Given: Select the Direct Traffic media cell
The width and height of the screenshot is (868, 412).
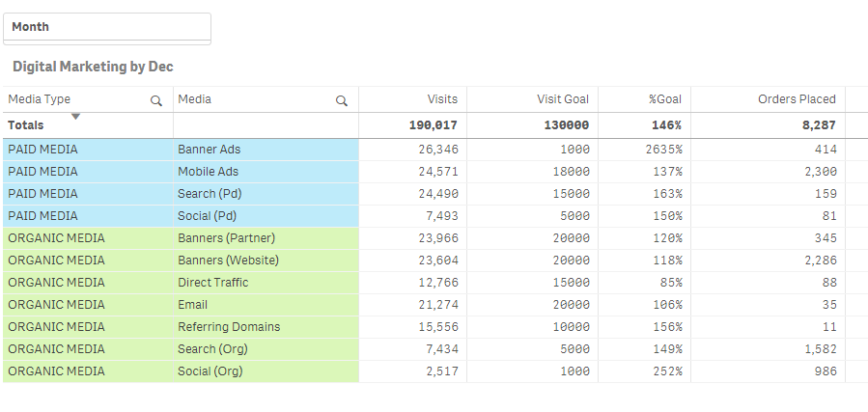Looking at the screenshot, I should 212,283.
